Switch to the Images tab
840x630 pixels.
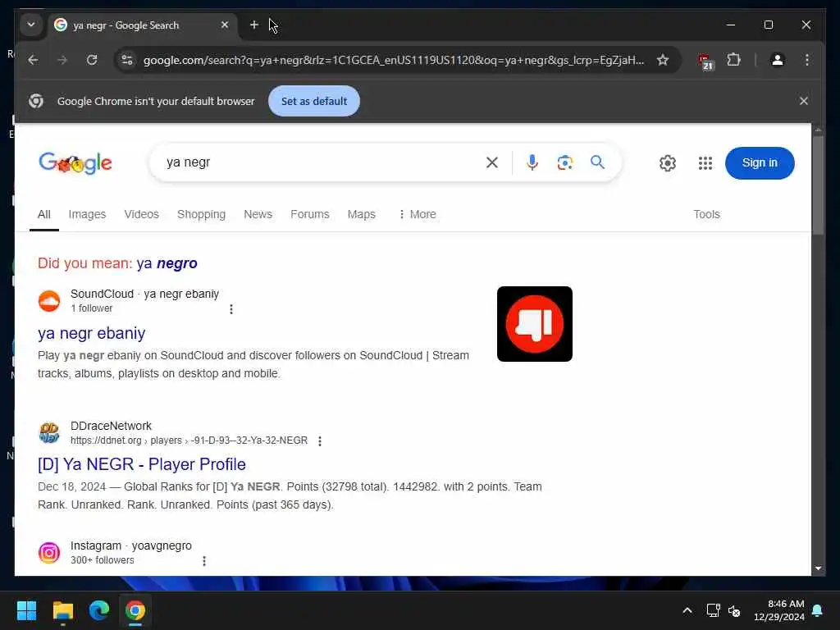87,214
